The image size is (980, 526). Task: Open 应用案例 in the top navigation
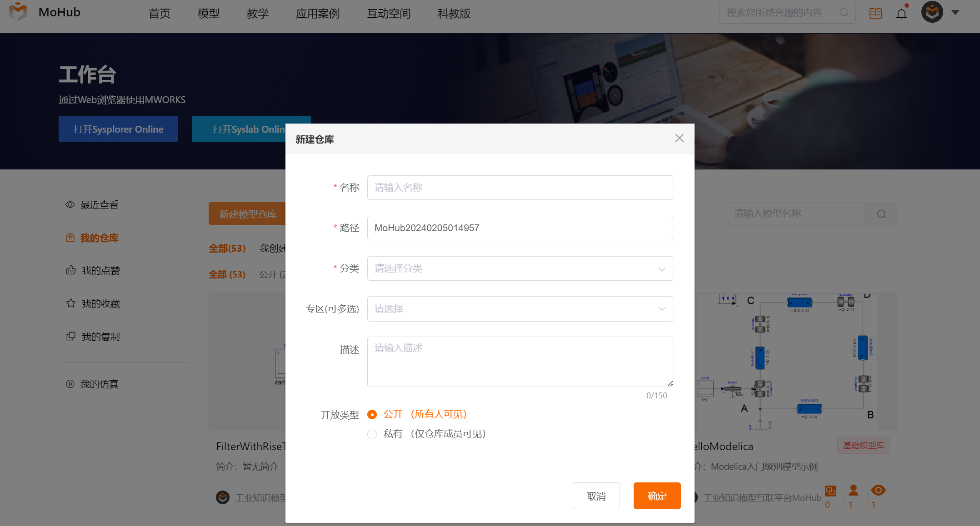[318, 14]
